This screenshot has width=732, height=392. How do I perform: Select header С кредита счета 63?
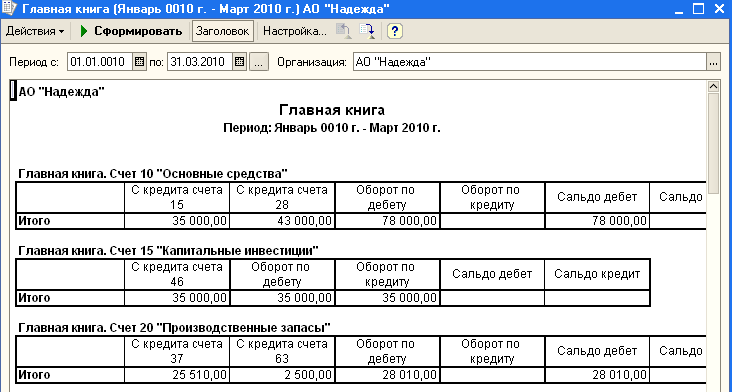[x=282, y=351]
